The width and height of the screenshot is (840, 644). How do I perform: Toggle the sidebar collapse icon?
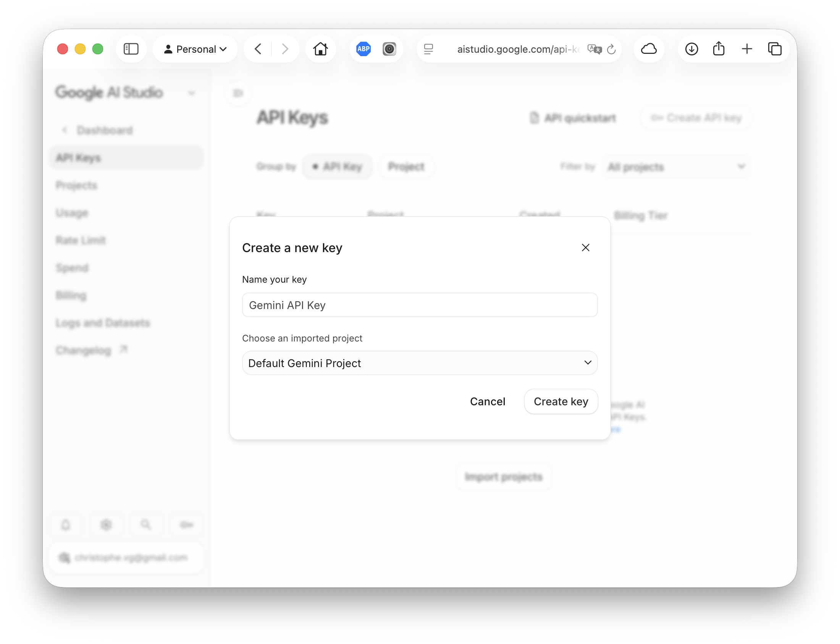[238, 93]
